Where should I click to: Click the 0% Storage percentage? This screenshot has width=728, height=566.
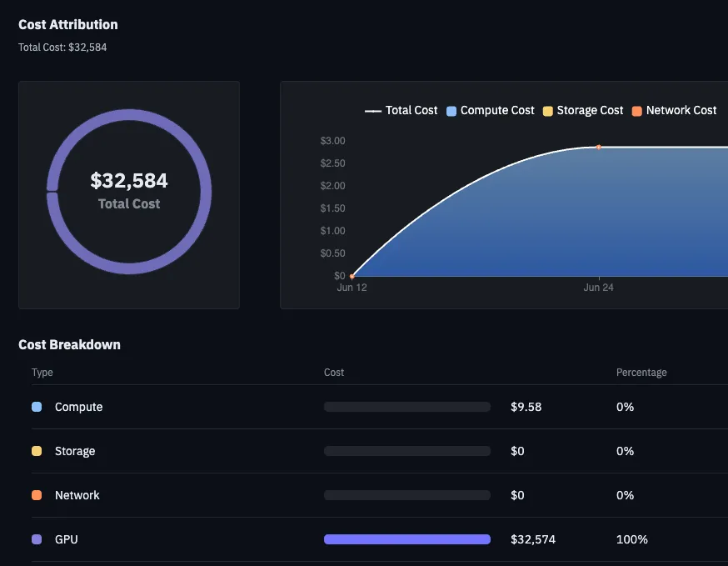click(625, 451)
